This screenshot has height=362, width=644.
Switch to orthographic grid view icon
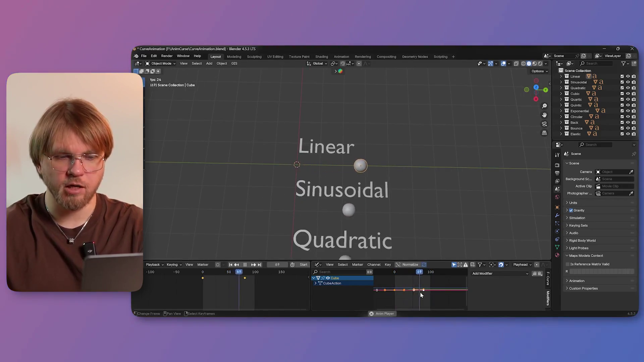(544, 133)
